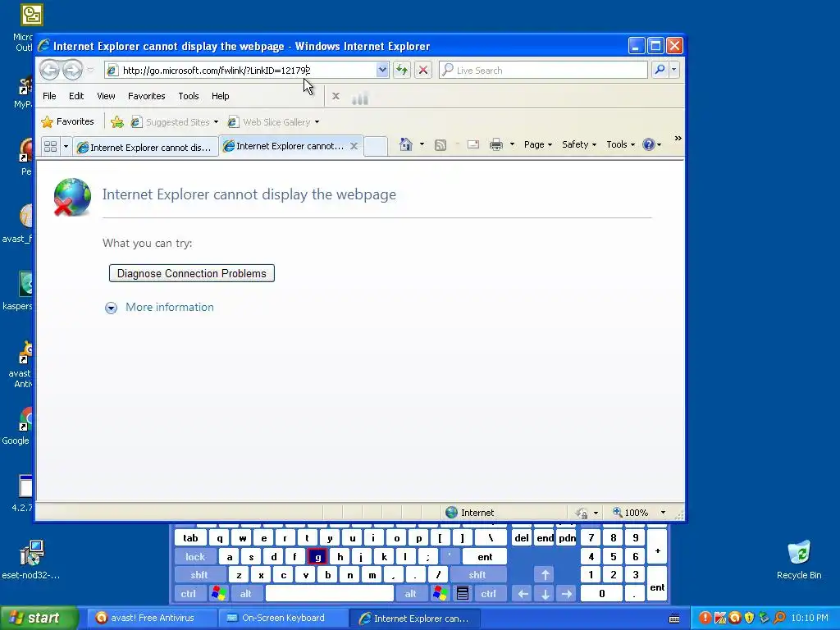Stop loading with the red X icon
Viewport: 840px width, 630px height.
click(423, 70)
